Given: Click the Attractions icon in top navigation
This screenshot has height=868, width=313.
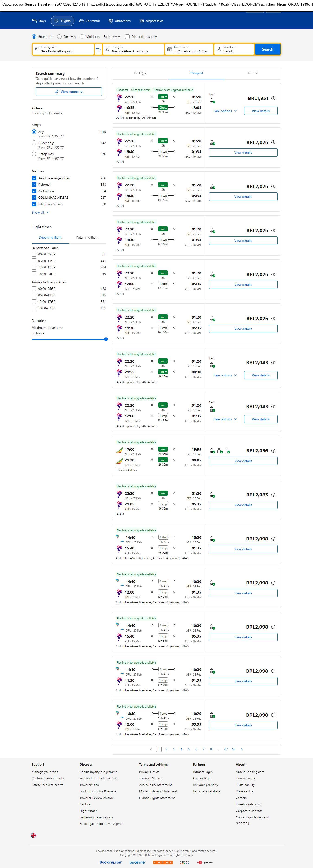Looking at the screenshot, I should [x=111, y=21].
